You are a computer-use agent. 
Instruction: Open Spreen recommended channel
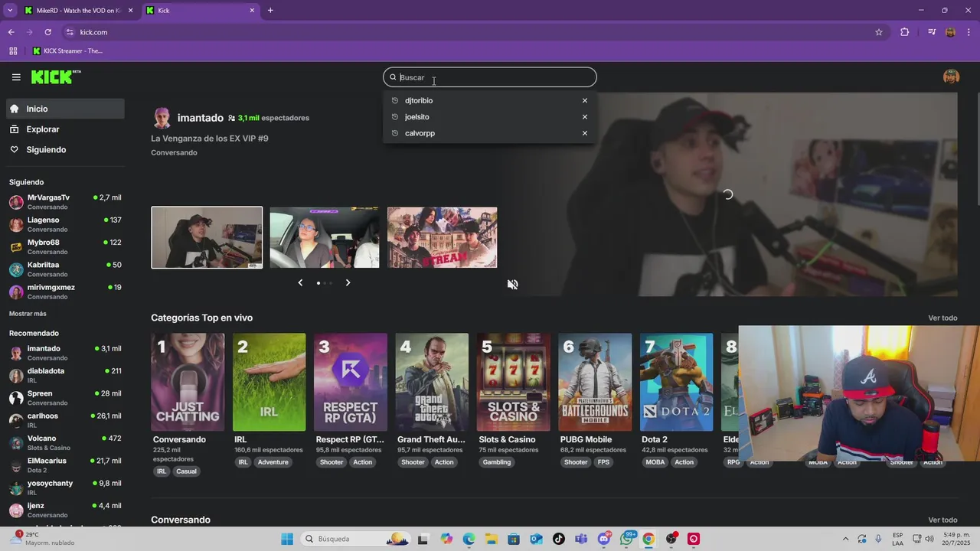[x=65, y=398]
